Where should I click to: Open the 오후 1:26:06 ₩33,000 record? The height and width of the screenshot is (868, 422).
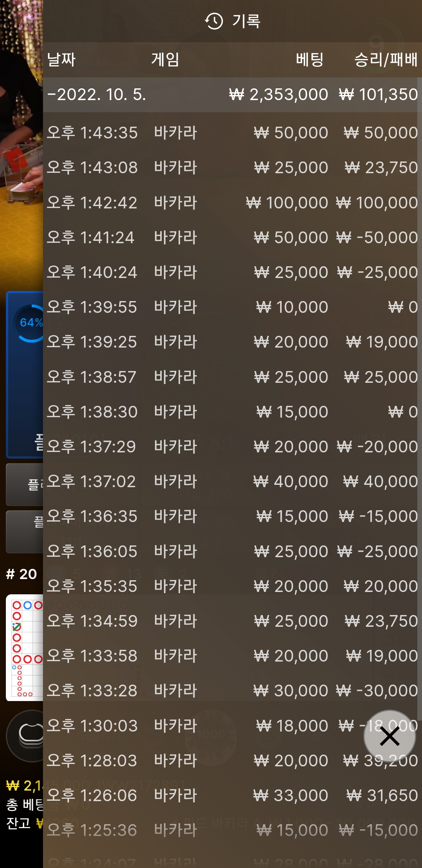(x=232, y=795)
